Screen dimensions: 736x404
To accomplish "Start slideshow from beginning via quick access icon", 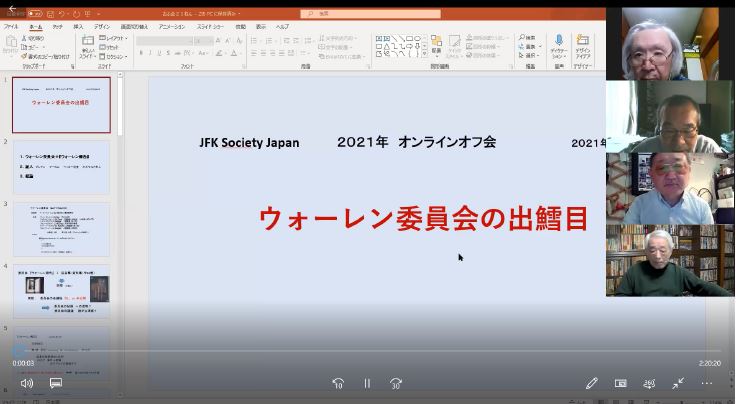I will 87,14.
